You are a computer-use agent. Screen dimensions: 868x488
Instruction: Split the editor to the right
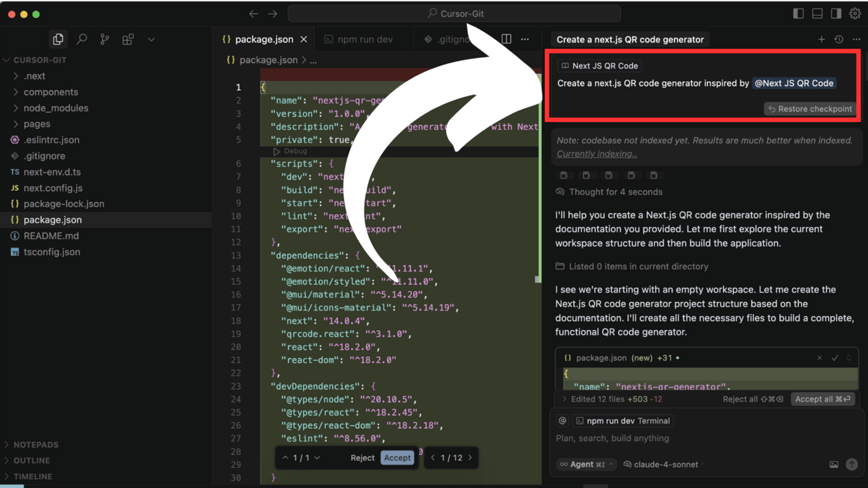point(507,39)
